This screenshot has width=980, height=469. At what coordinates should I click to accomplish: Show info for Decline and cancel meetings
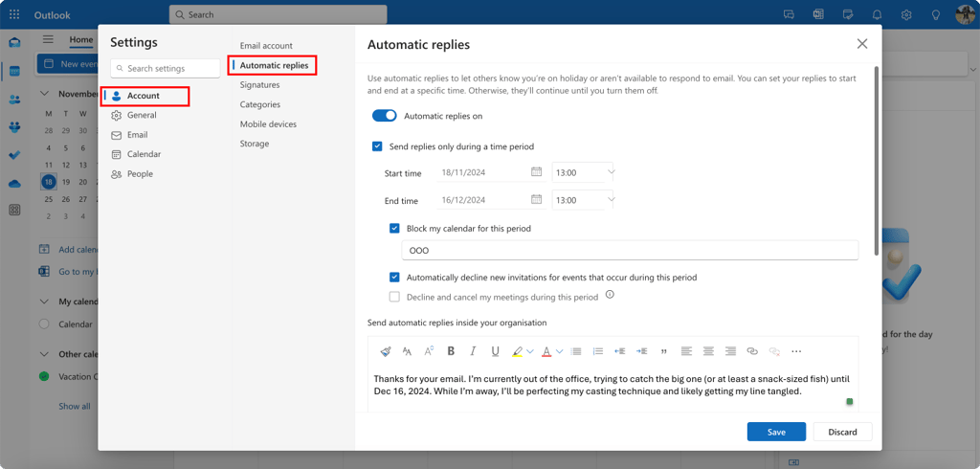[x=610, y=295]
